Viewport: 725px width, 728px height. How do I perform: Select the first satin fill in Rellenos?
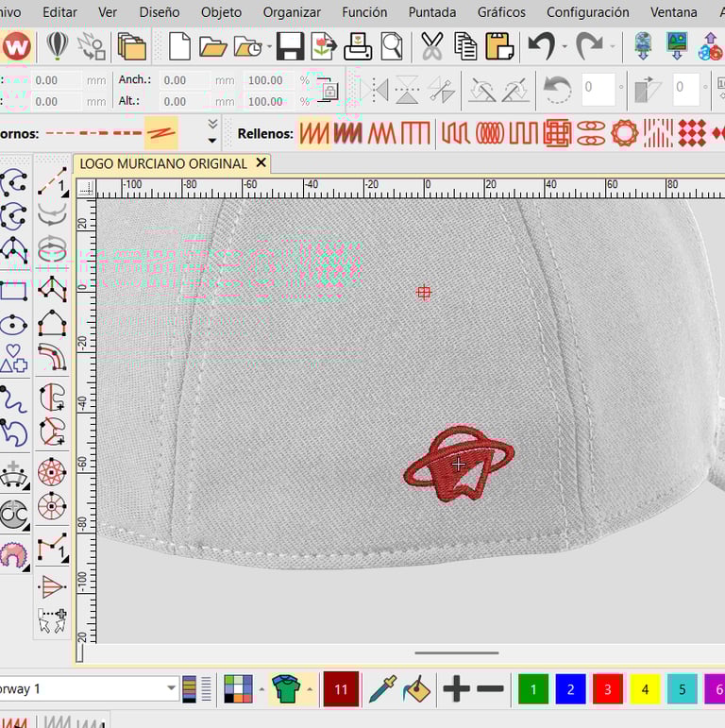[x=313, y=133]
